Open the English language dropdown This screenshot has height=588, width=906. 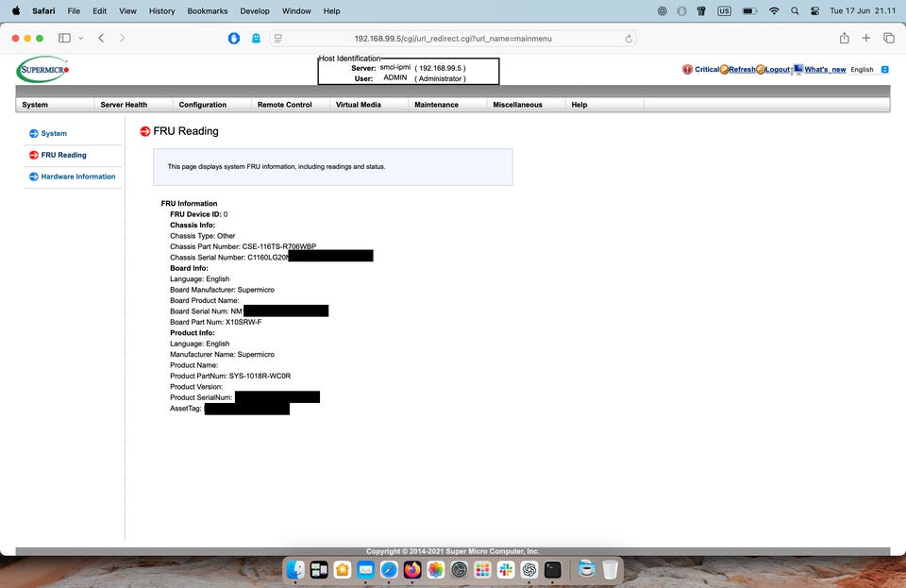869,69
